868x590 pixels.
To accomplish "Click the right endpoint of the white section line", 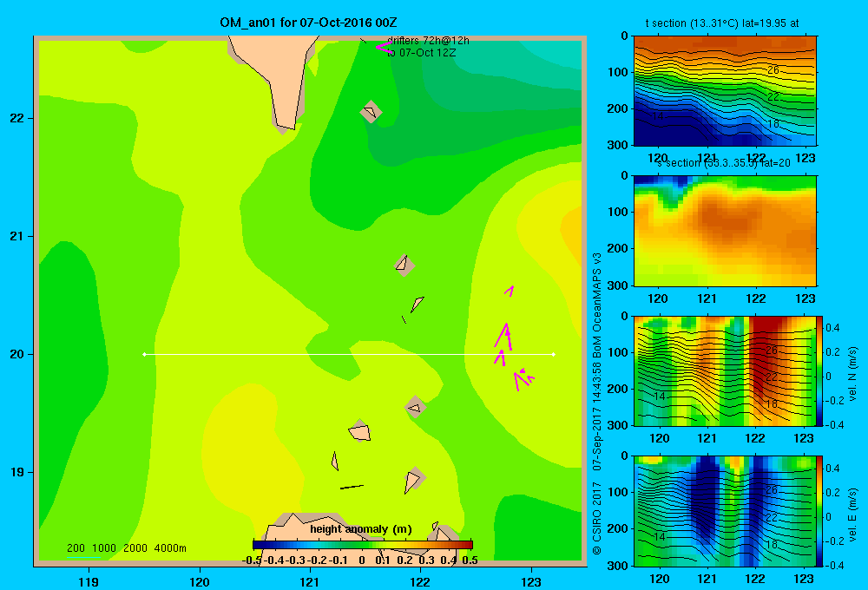I will (x=554, y=354).
